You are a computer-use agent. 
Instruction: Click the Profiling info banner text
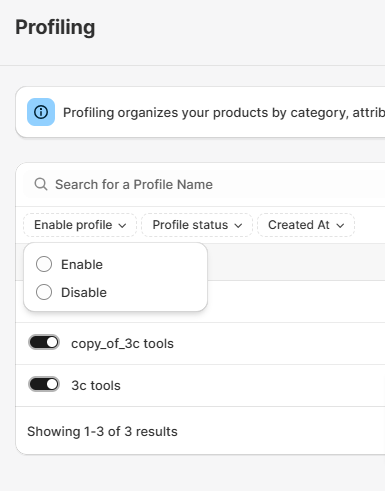tap(224, 113)
